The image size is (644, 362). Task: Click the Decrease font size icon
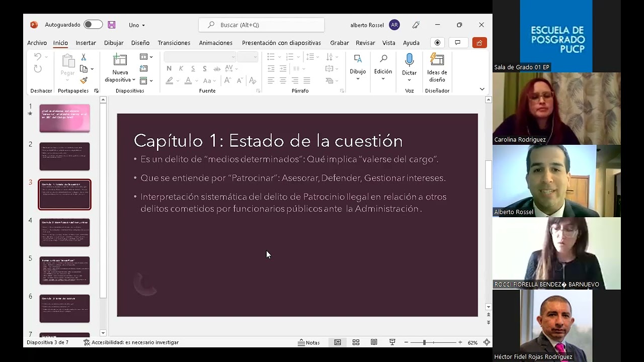tap(240, 80)
